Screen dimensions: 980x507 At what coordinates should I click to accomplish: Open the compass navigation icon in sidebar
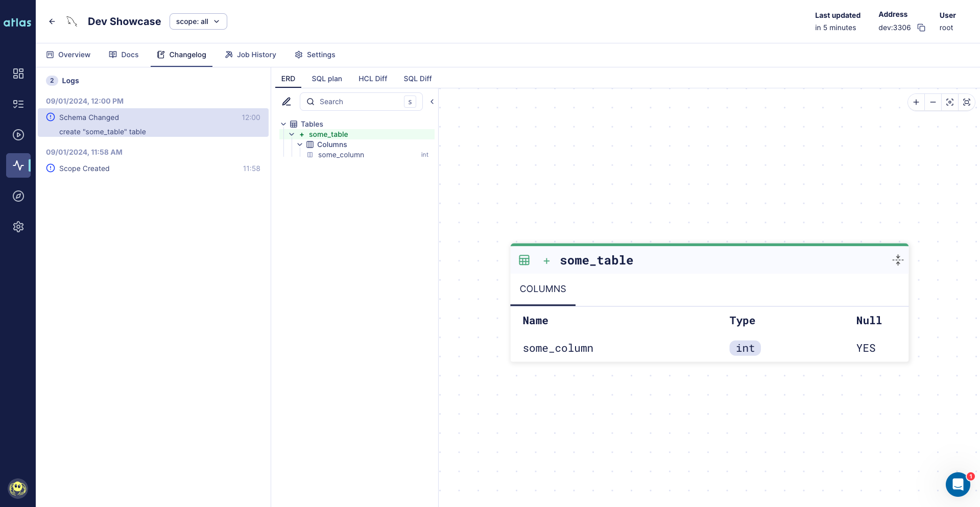coord(18,196)
